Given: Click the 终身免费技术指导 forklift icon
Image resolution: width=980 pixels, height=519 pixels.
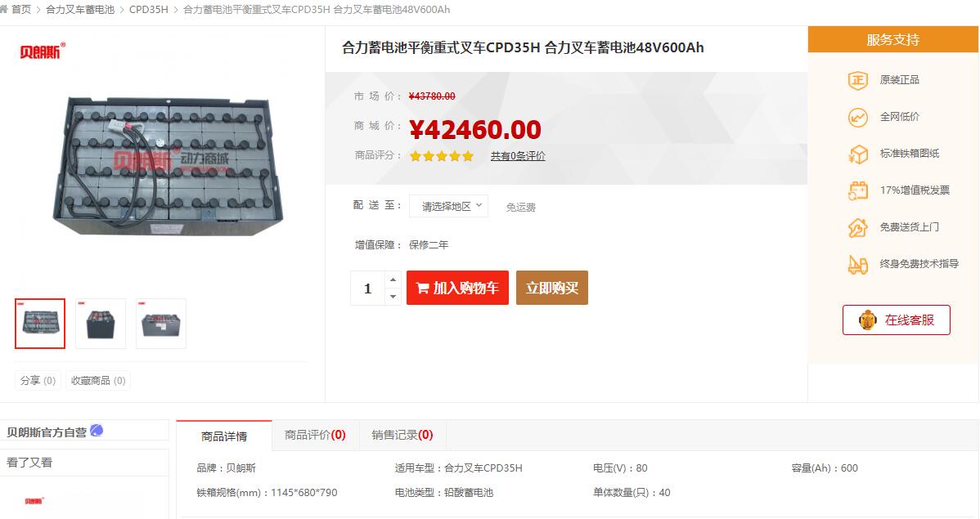Looking at the screenshot, I should click(857, 264).
